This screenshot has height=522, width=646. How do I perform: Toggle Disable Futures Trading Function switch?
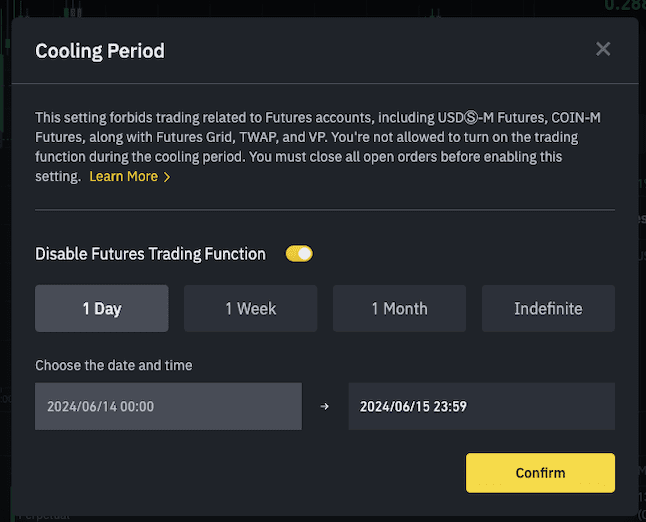(299, 254)
